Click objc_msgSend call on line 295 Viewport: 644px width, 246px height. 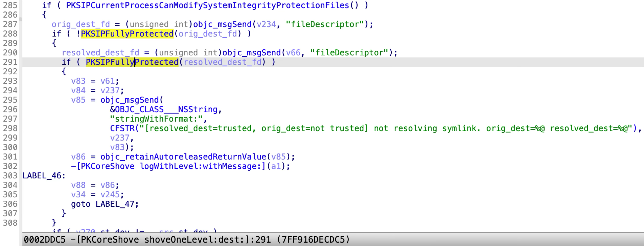tap(129, 100)
